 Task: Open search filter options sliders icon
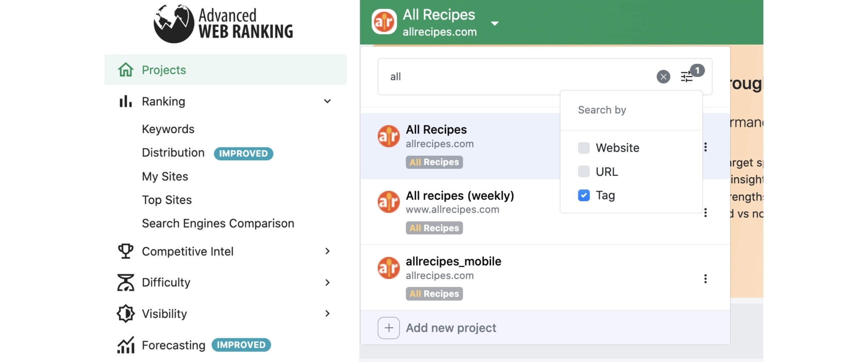coord(687,76)
